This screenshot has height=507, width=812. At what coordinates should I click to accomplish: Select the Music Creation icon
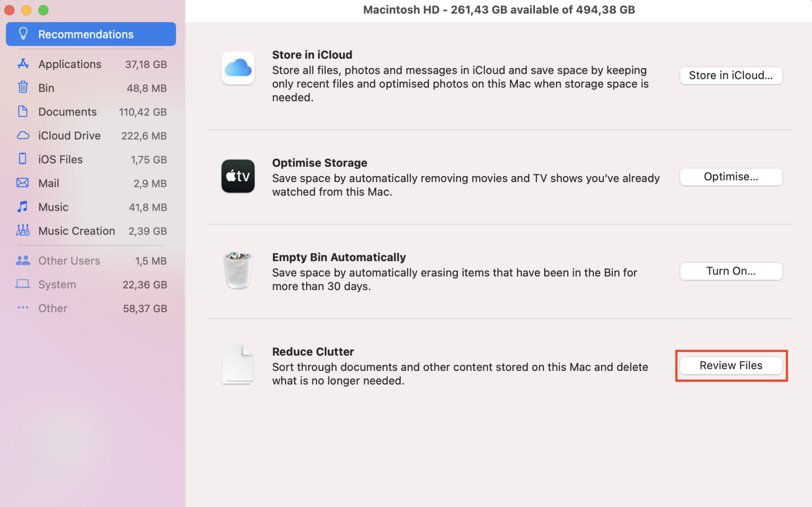23,230
